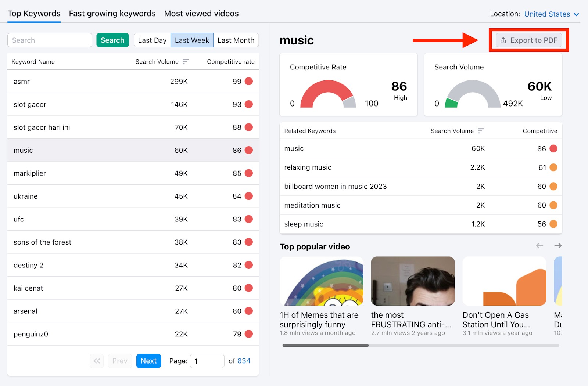Screen dimensions: 588x386
Task: Click the green Search button
Action: click(x=112, y=40)
